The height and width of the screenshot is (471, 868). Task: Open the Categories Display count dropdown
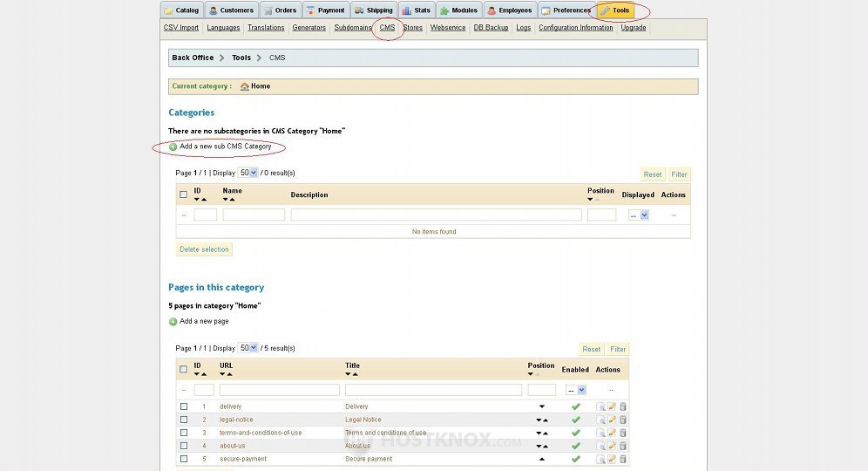tap(248, 173)
